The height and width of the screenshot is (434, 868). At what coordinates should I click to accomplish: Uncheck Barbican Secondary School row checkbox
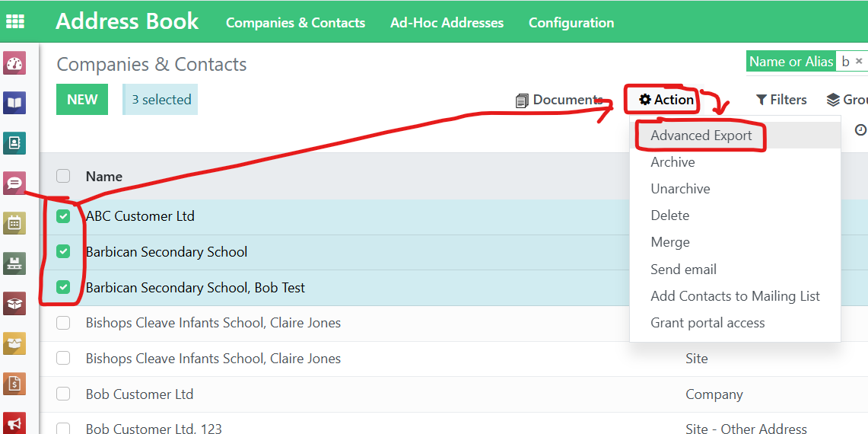click(63, 251)
